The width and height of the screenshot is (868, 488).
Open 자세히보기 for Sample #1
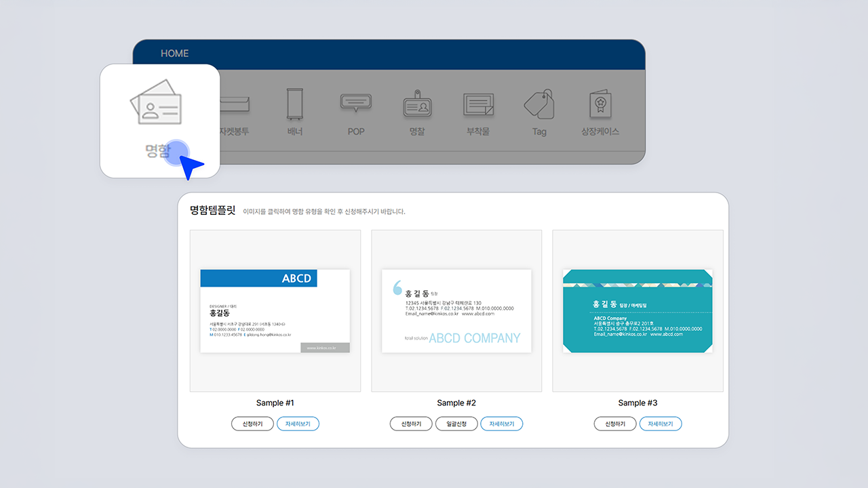(x=298, y=424)
